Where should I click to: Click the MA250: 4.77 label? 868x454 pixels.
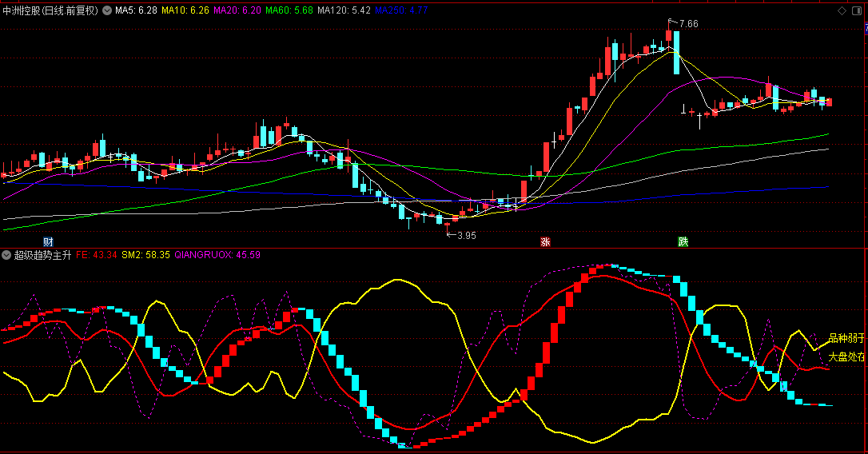[402, 10]
